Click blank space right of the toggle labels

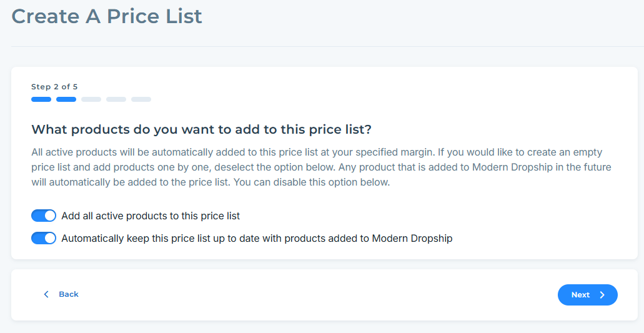tap(537, 226)
